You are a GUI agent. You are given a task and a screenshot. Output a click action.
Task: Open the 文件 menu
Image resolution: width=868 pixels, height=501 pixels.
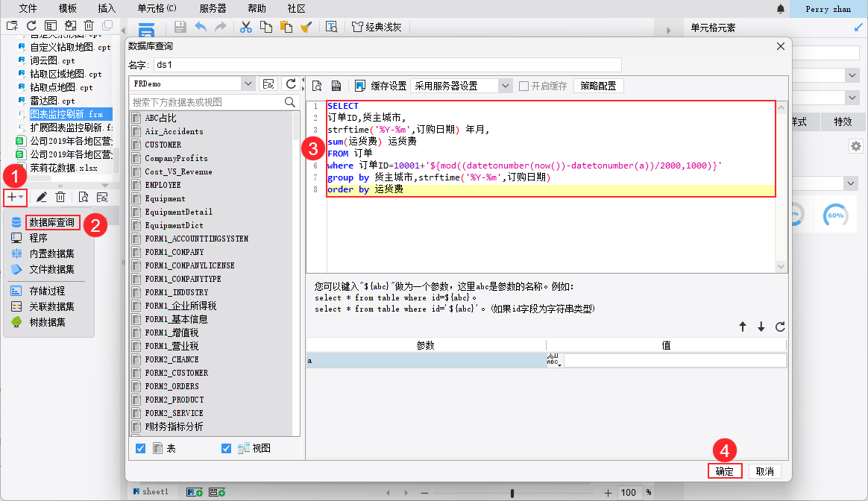pyautogui.click(x=28, y=8)
